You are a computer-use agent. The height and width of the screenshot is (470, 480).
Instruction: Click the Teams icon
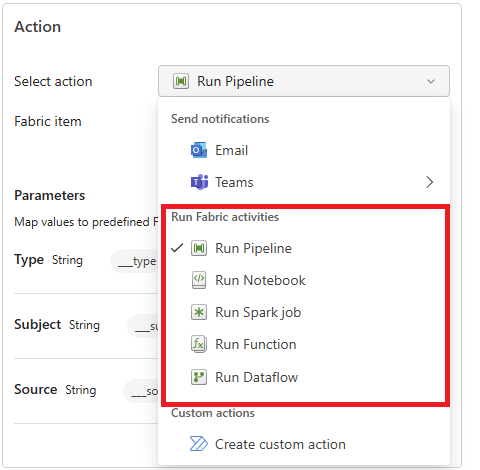pos(199,182)
